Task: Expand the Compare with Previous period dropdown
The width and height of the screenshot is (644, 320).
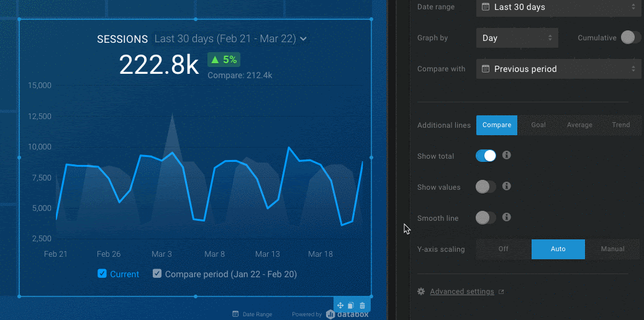Action: [558, 69]
